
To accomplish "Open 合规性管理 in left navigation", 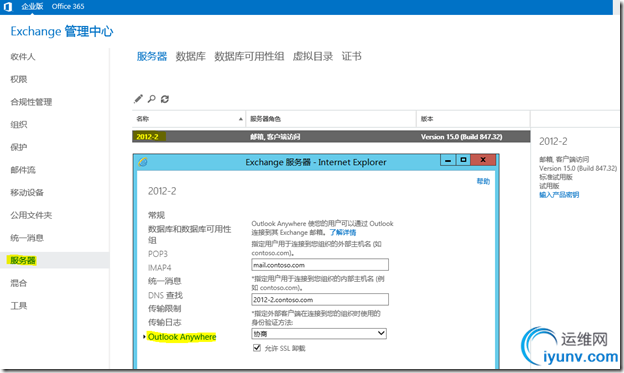I will (31, 102).
